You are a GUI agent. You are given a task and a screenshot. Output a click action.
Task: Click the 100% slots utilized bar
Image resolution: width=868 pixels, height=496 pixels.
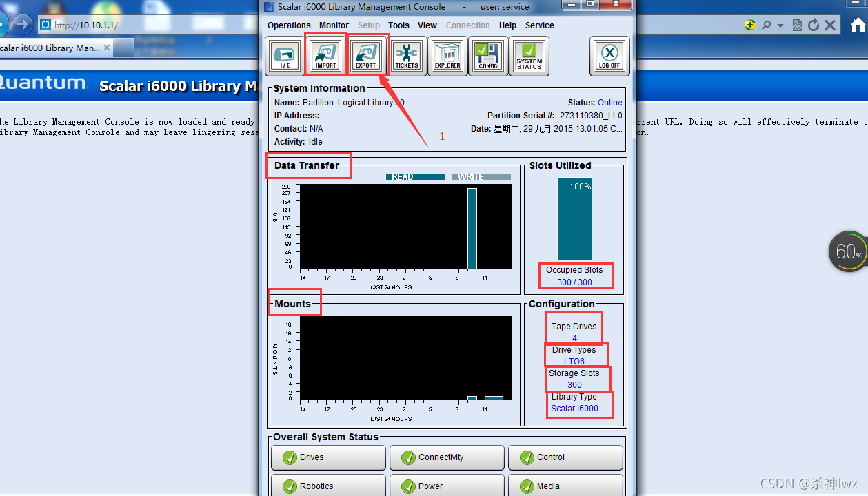pos(574,219)
